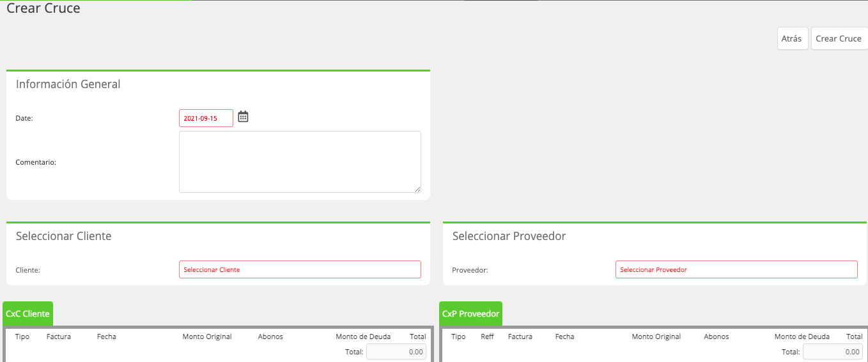Switch to the CxP Proveedor tab
This screenshot has width=868, height=362.
click(471, 313)
